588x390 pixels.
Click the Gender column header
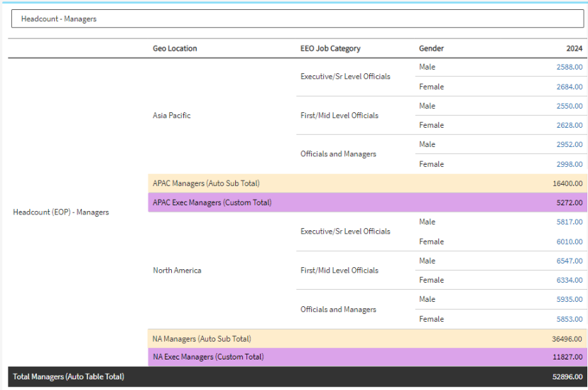point(431,48)
